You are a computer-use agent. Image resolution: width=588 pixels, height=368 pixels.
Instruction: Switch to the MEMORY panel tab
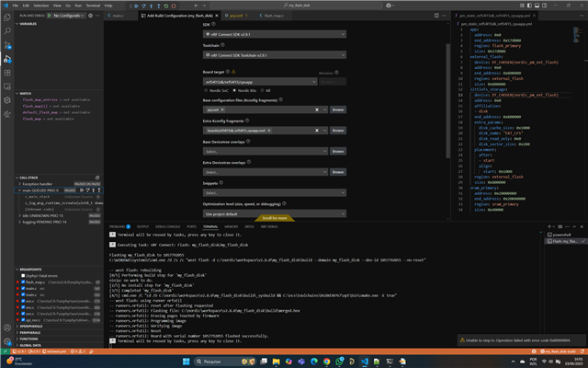(231, 226)
